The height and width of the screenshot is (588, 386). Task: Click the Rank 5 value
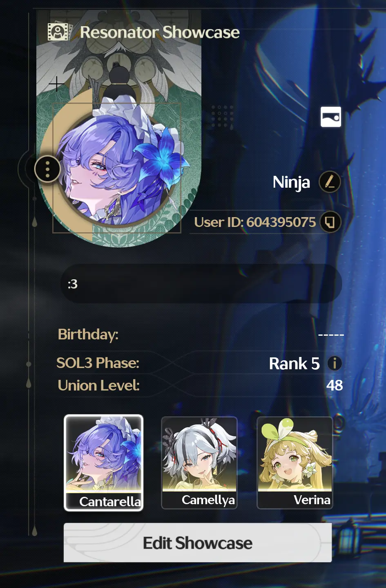tap(294, 364)
